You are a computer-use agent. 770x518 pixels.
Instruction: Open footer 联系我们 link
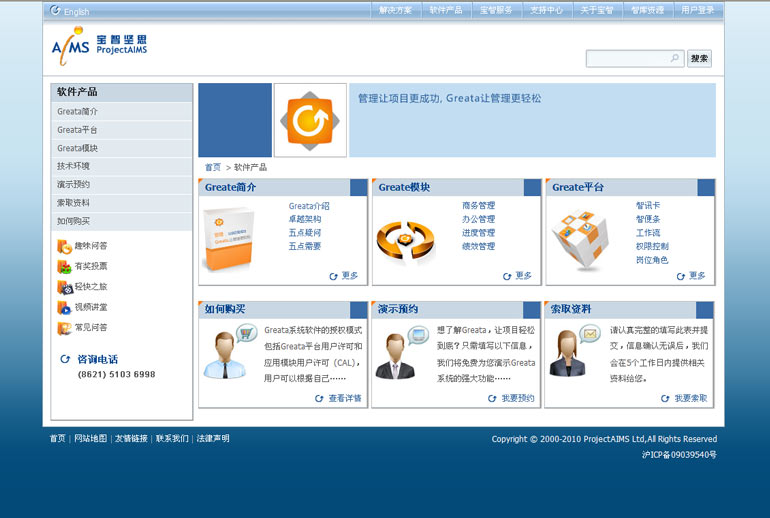tap(172, 438)
